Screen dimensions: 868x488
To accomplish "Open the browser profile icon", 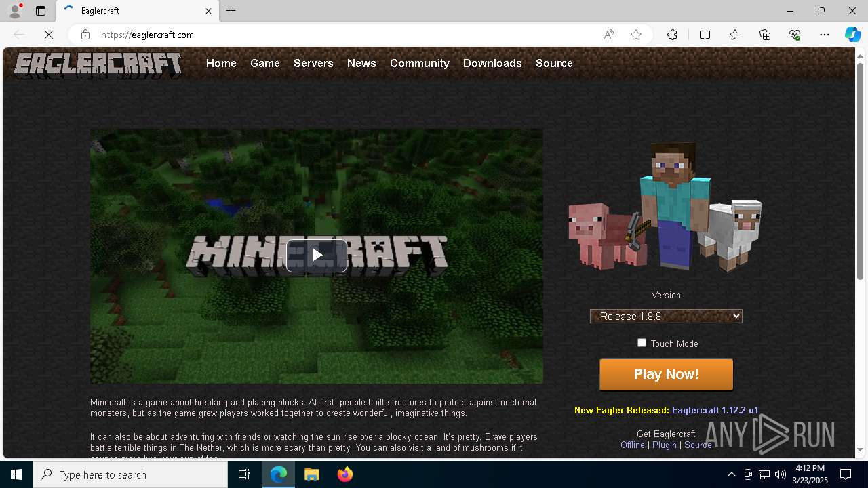I will click(15, 11).
